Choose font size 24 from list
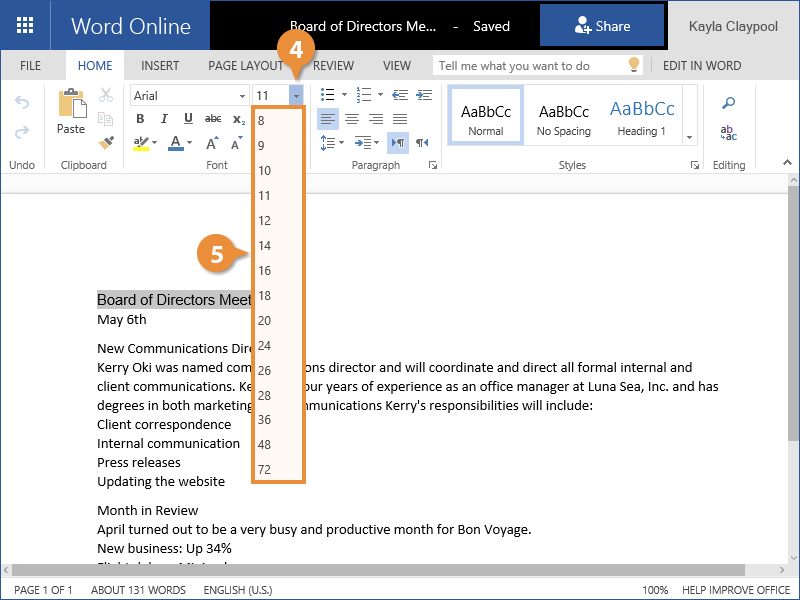This screenshot has height=600, width=800. (265, 346)
